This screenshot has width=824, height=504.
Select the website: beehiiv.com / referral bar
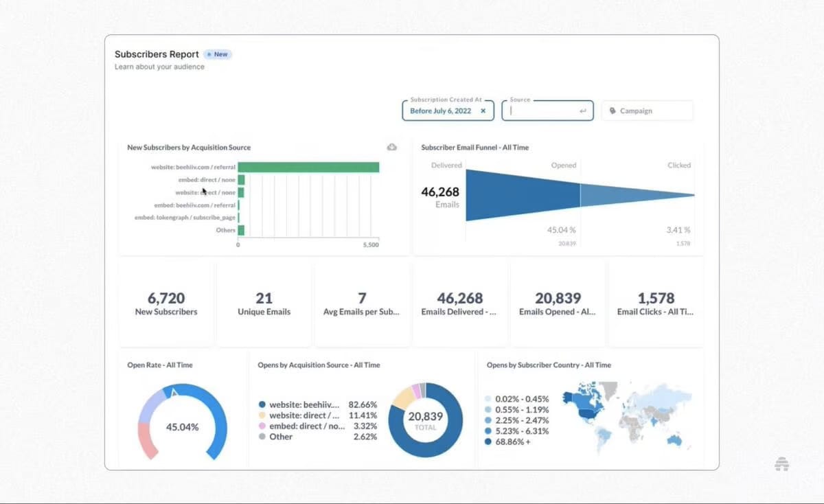coord(308,167)
